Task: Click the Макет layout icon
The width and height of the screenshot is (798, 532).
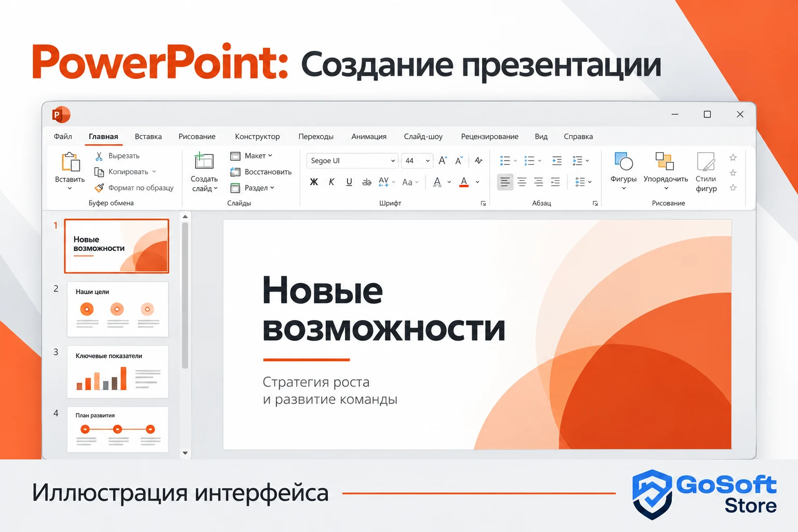Action: [x=235, y=156]
